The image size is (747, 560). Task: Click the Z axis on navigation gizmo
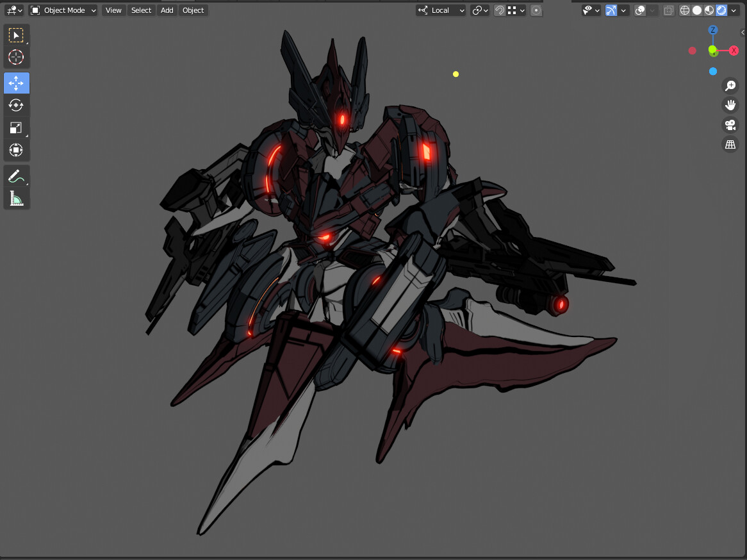(712, 30)
